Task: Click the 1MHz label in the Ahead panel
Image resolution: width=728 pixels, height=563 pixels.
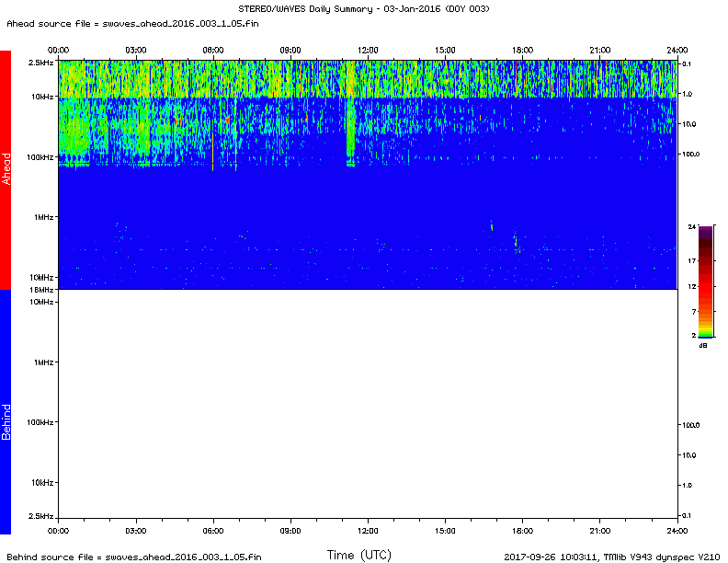Action: [42, 217]
